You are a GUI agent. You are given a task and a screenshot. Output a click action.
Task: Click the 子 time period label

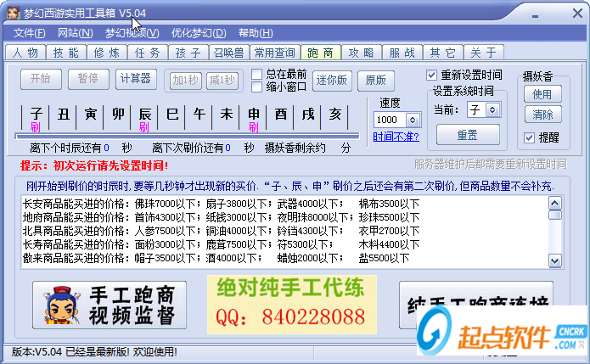pyautogui.click(x=37, y=113)
